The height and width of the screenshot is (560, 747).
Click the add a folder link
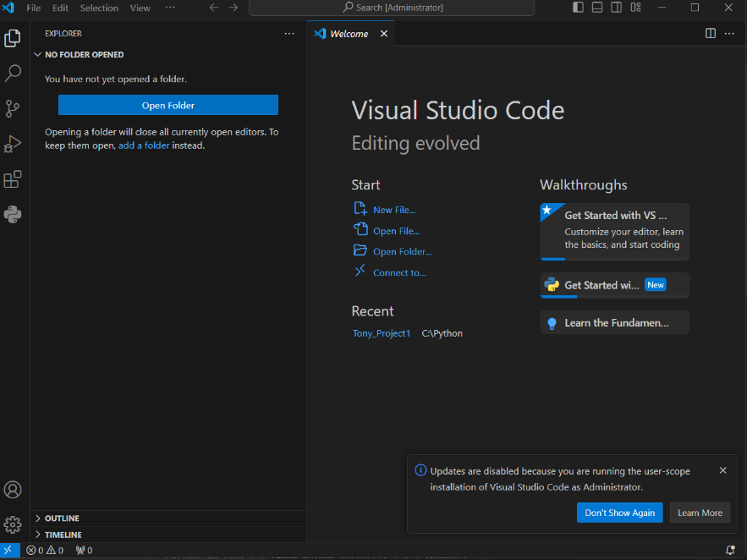coord(144,145)
